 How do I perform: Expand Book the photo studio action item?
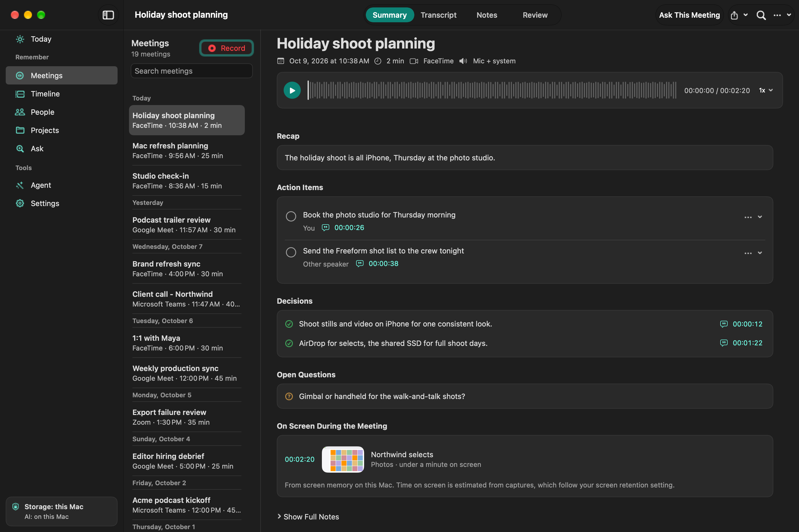click(760, 217)
